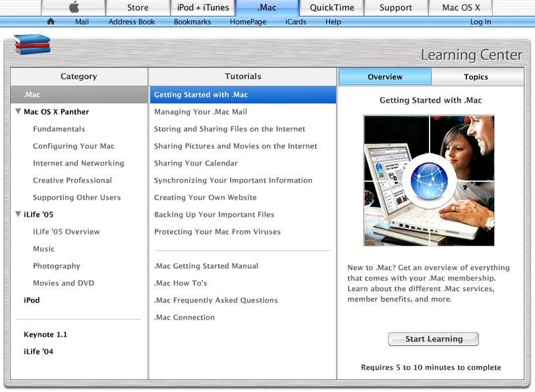This screenshot has height=392, width=535.
Task: Collapse the iLife '05 category
Action: pos(18,214)
